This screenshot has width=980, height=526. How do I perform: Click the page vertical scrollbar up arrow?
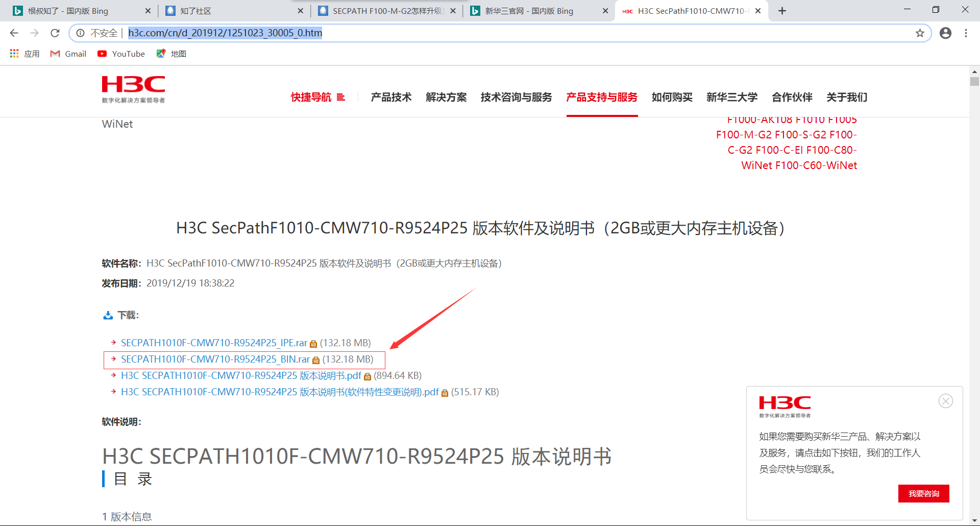(x=974, y=71)
